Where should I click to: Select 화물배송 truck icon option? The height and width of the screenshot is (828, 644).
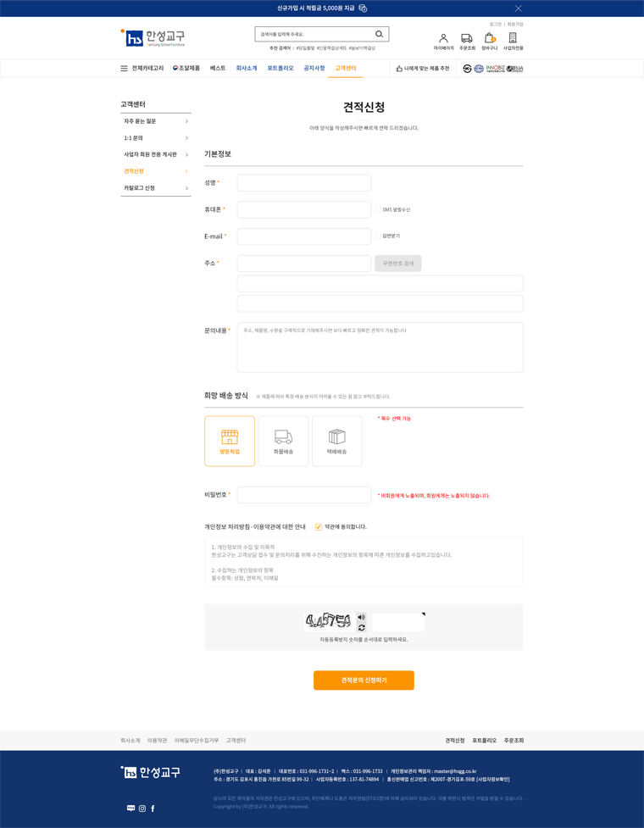click(x=284, y=441)
